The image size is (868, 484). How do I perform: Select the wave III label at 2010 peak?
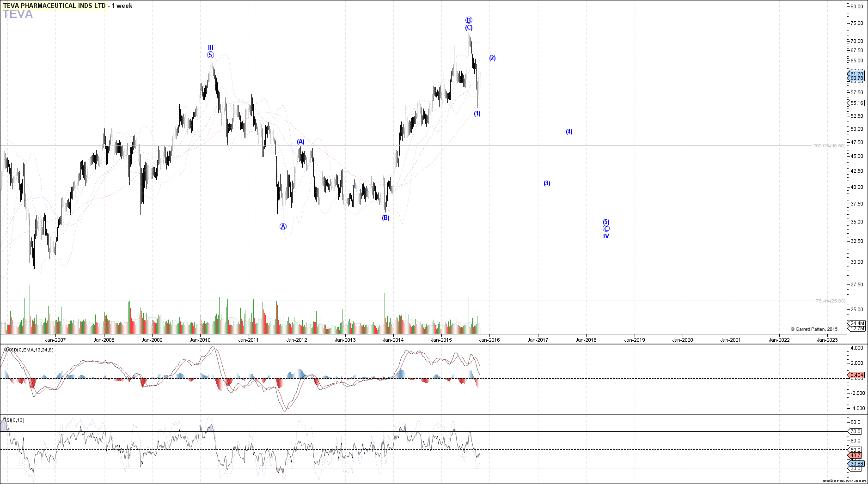[210, 48]
